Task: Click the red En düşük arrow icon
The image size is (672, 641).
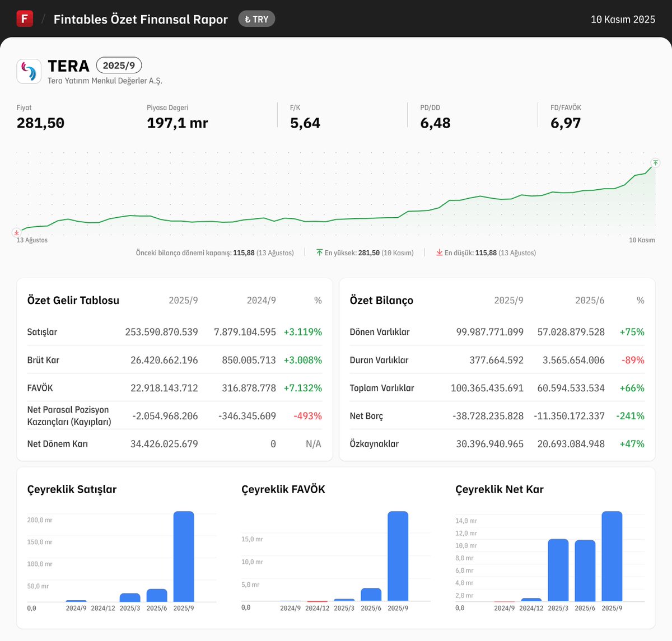Action: point(440,252)
